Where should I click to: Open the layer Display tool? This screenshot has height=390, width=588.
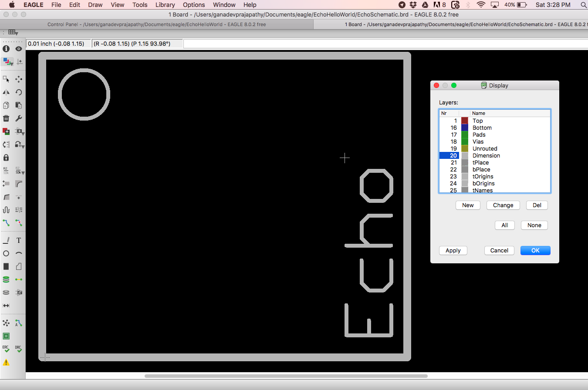click(7, 62)
